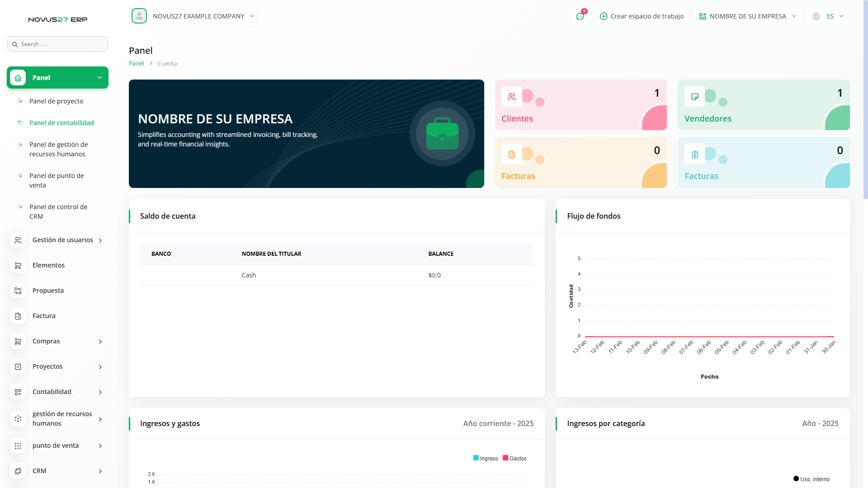Select Panel de punto de venta
This screenshot has width=868, height=488.
pos(57,180)
